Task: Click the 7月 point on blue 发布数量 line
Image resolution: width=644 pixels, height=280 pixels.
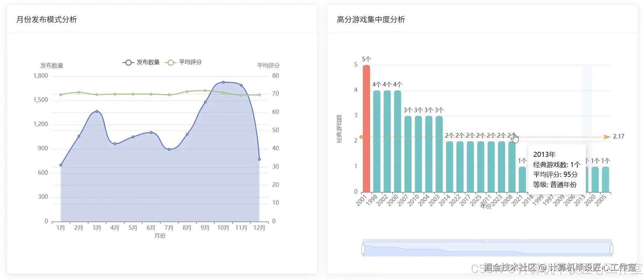Action: (169, 150)
